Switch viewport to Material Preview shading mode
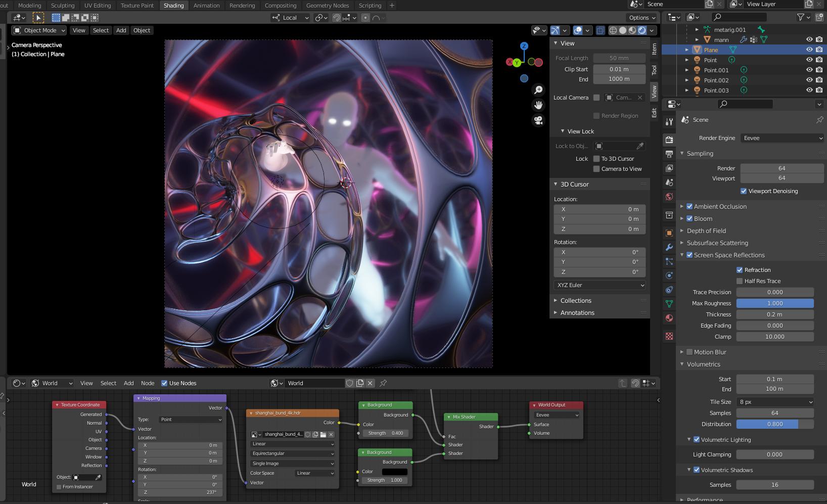The height and width of the screenshot is (504, 827). (631, 30)
